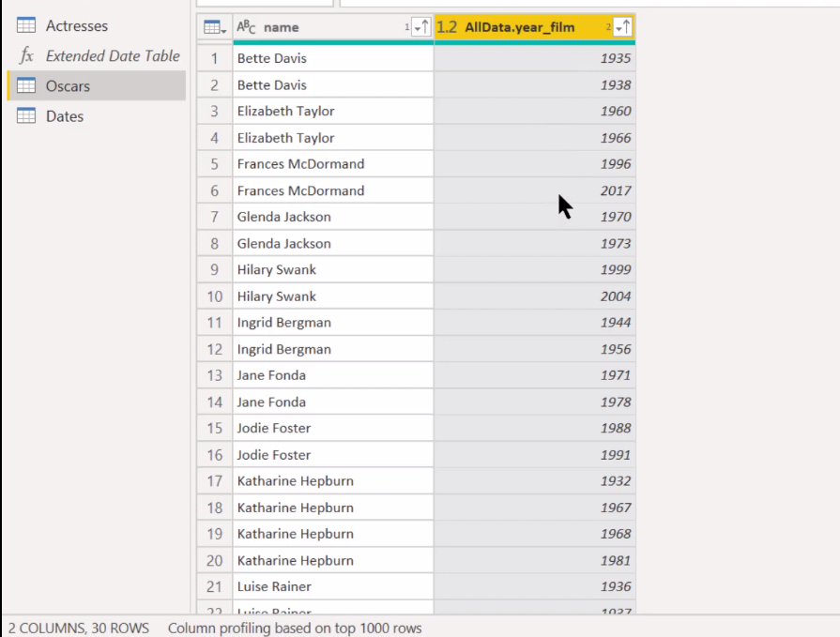Image resolution: width=840 pixels, height=637 pixels.
Task: Click the 2 COLUMNS, 30 ROWS status text
Action: click(79, 628)
